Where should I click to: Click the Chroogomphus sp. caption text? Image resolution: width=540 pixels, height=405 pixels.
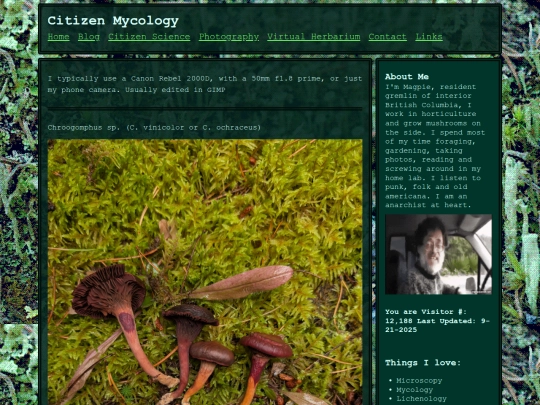point(154,127)
